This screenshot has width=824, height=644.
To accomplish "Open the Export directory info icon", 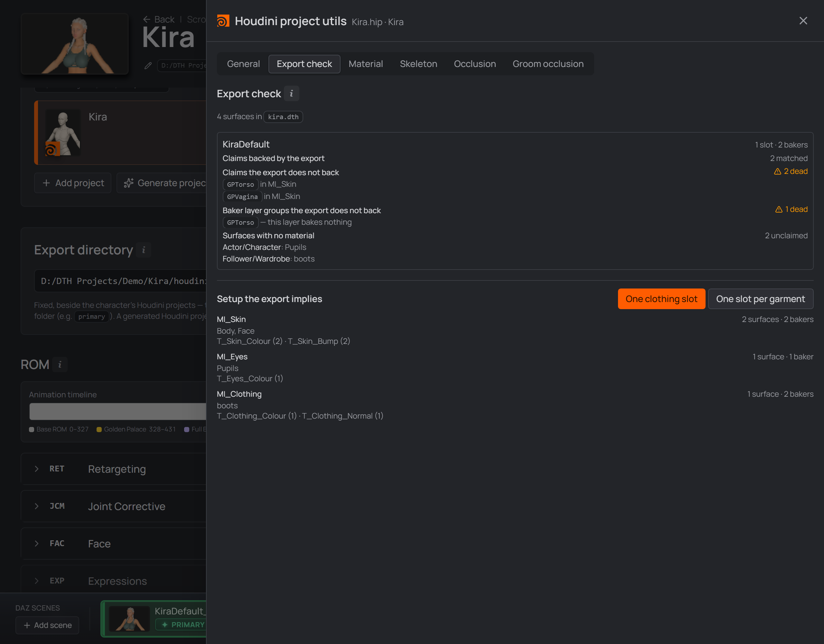I will (x=143, y=250).
